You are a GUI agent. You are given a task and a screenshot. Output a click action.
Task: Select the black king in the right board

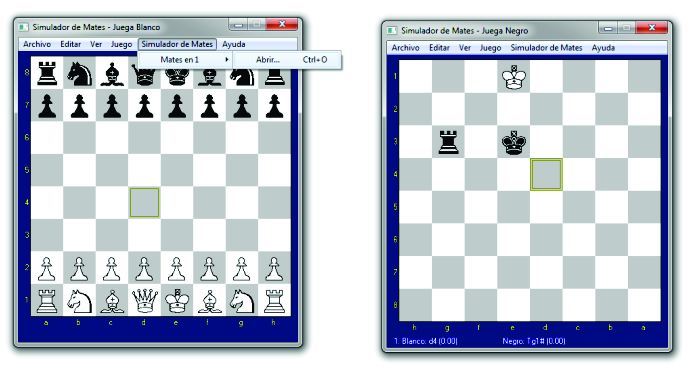tap(514, 142)
